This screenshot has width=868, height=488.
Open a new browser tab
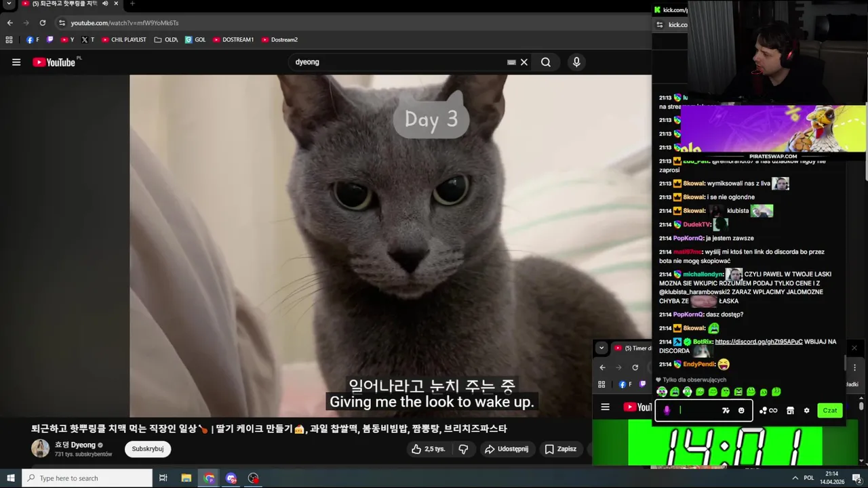coord(132,3)
